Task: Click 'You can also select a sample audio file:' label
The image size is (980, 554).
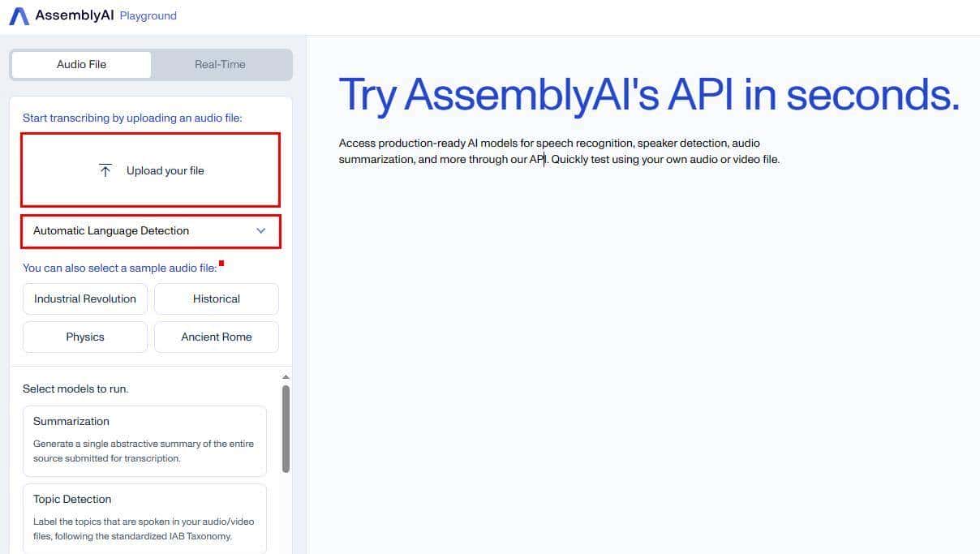Action: click(x=120, y=268)
